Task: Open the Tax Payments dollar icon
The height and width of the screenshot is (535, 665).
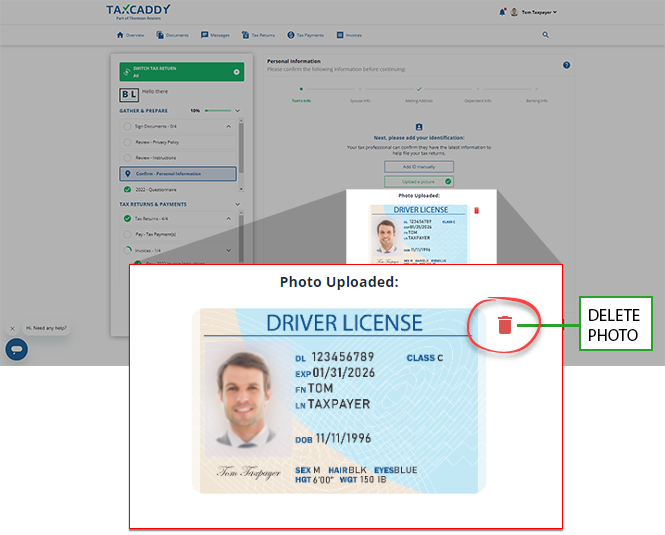Action: point(291,35)
